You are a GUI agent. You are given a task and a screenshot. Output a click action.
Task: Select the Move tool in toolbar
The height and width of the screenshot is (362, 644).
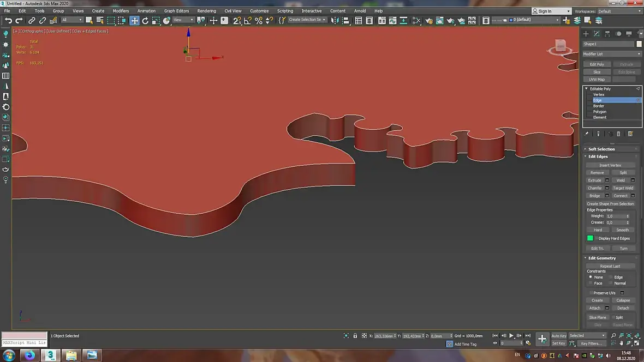pyautogui.click(x=134, y=21)
